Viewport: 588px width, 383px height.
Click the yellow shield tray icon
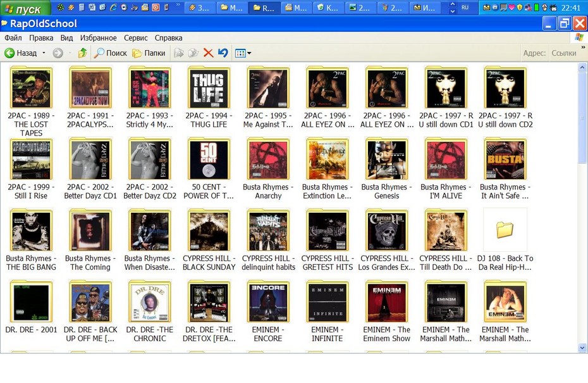tap(519, 8)
